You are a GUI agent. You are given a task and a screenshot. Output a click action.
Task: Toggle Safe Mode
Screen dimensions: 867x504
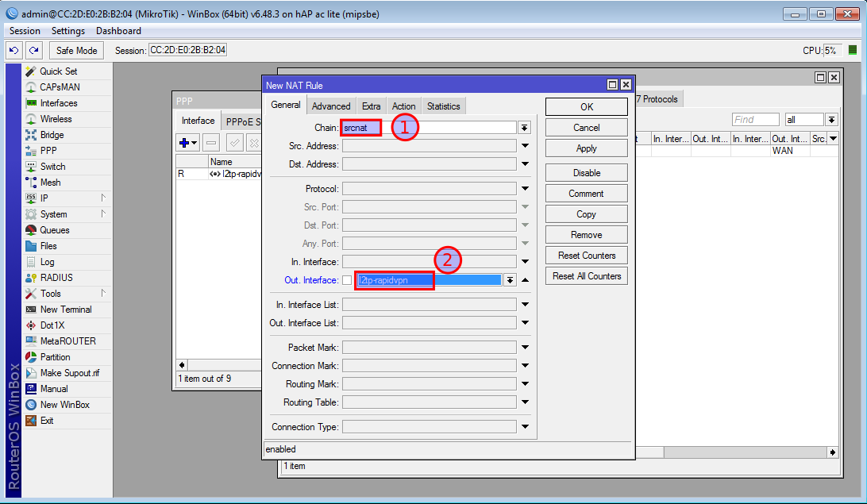click(76, 50)
